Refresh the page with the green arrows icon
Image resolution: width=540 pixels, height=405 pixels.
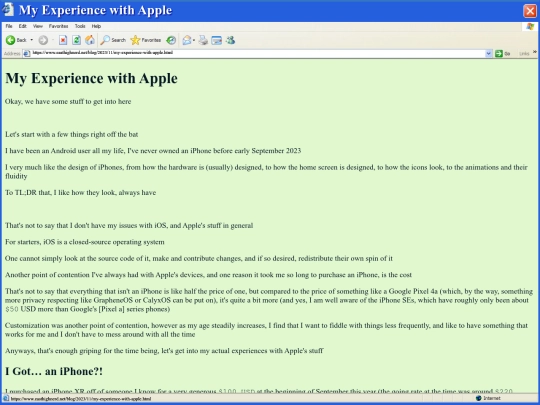(x=76, y=40)
